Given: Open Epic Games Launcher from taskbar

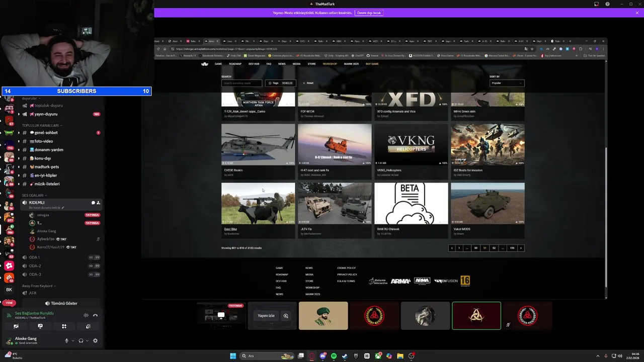Looking at the screenshot, I should click(x=356, y=356).
